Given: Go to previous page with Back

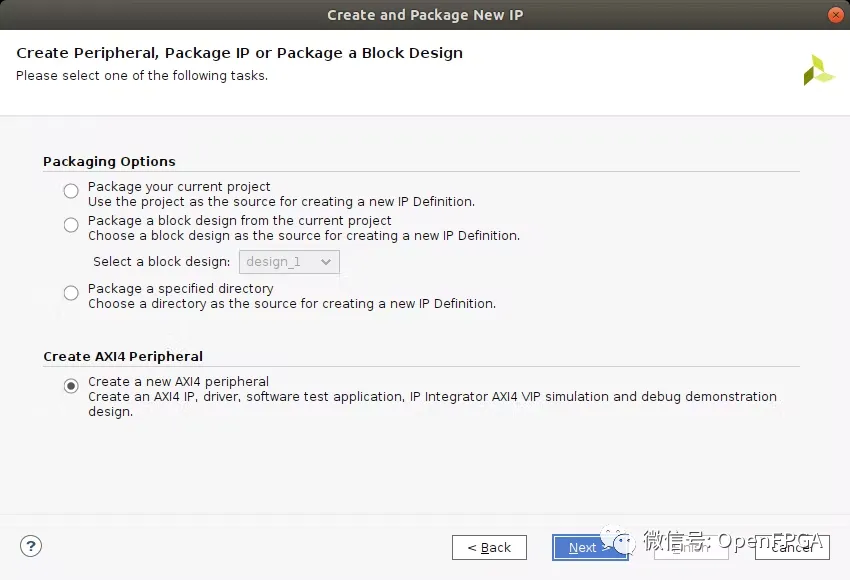Looking at the screenshot, I should tap(490, 547).
